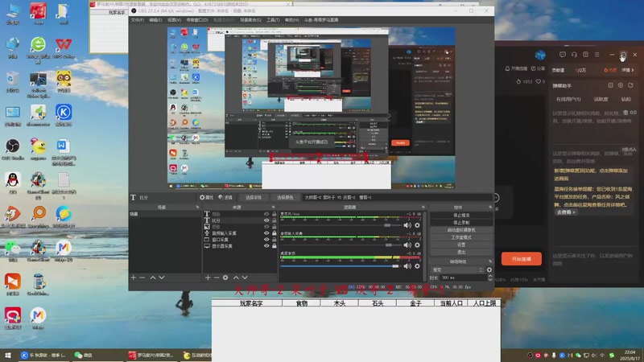Click Douyu avatar logo in streaming window
The image size is (644, 362).
[540, 55]
